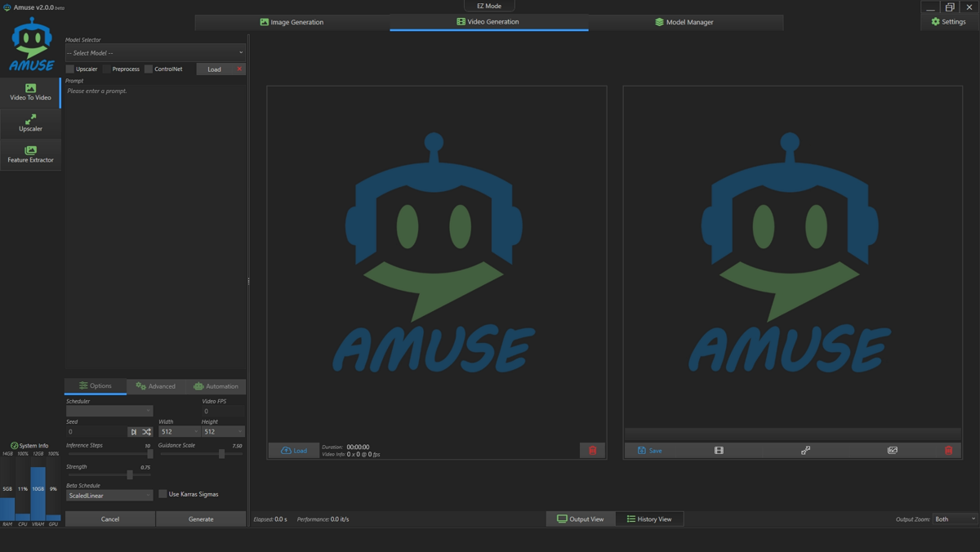This screenshot has width=980, height=552.
Task: Clear the input video with the trash icon
Action: click(593, 450)
